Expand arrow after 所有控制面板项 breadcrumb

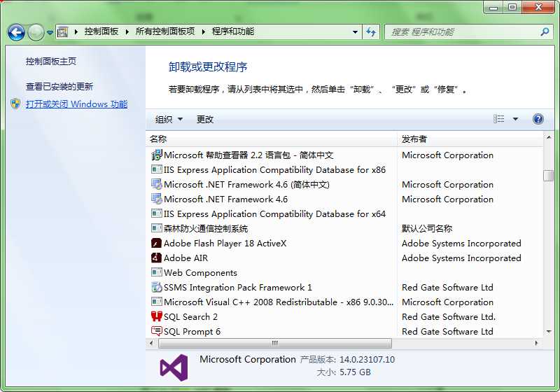tap(203, 31)
